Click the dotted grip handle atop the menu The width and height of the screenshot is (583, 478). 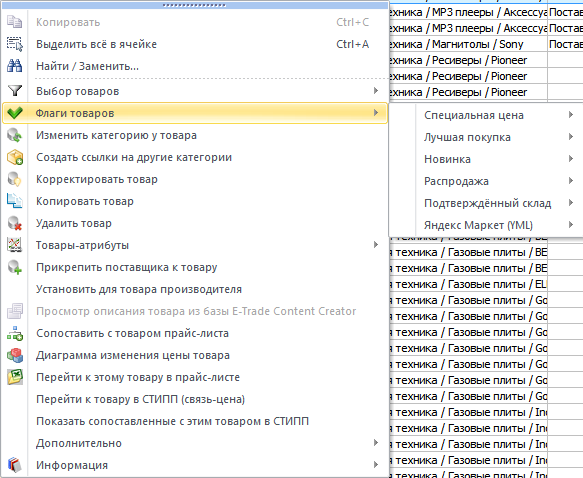(194, 5)
